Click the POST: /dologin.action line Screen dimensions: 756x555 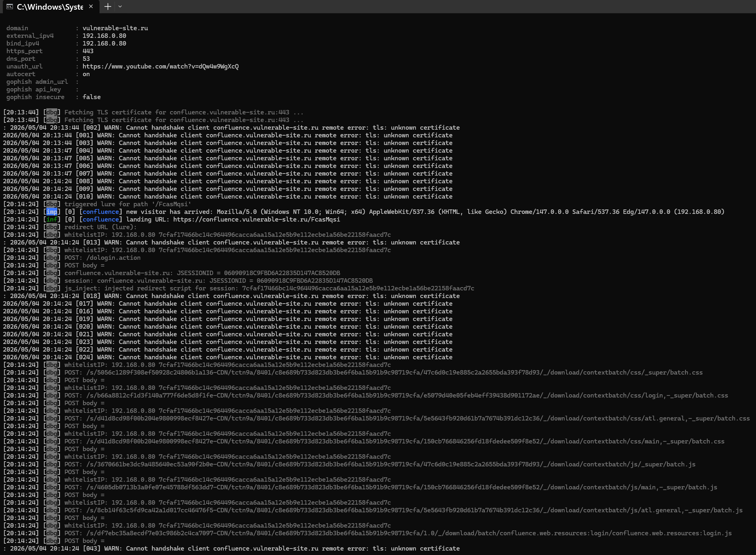coord(72,258)
